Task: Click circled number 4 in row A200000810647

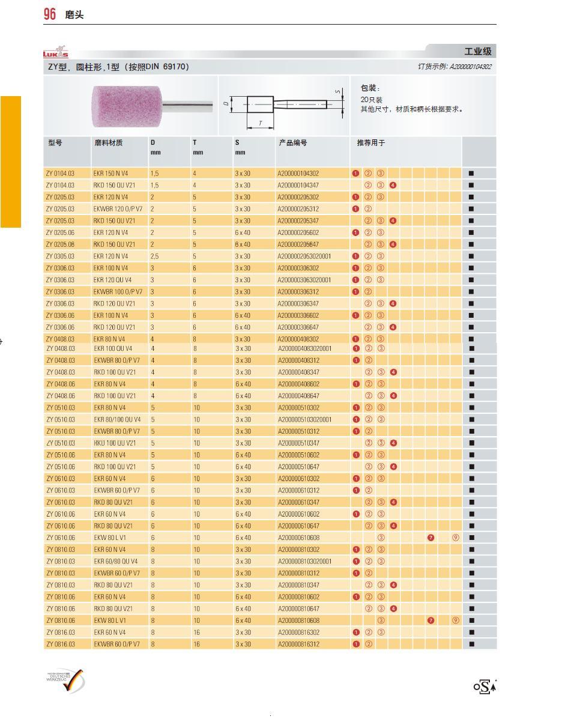Action: [x=393, y=608]
